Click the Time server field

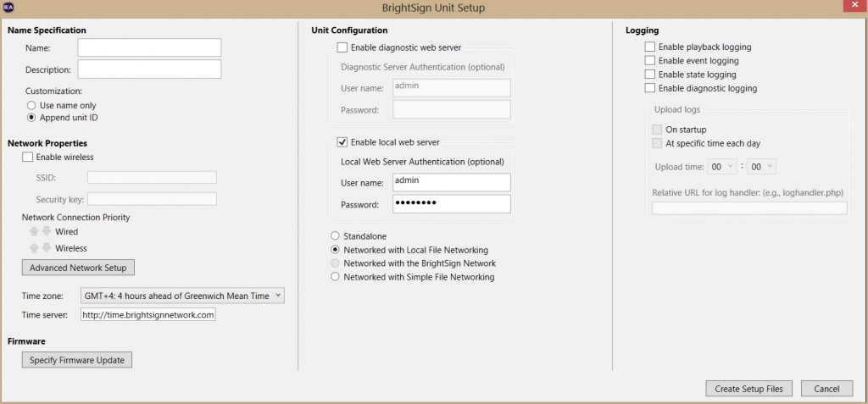[147, 315]
